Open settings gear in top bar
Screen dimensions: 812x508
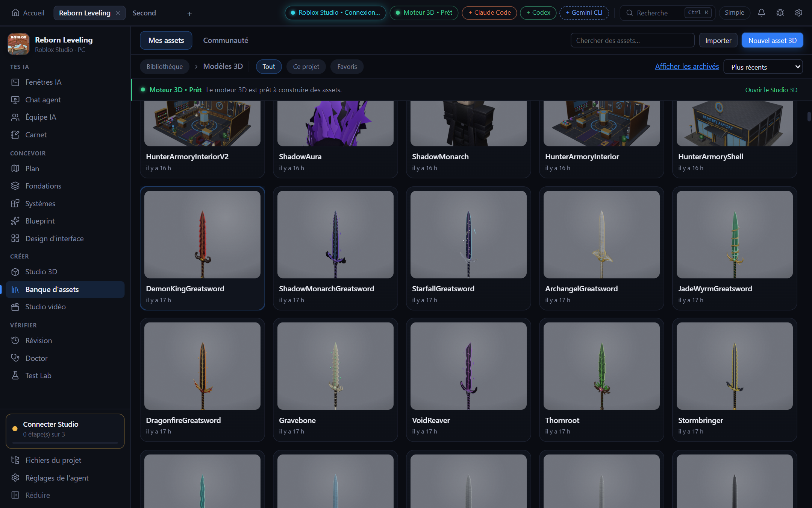[x=798, y=13]
